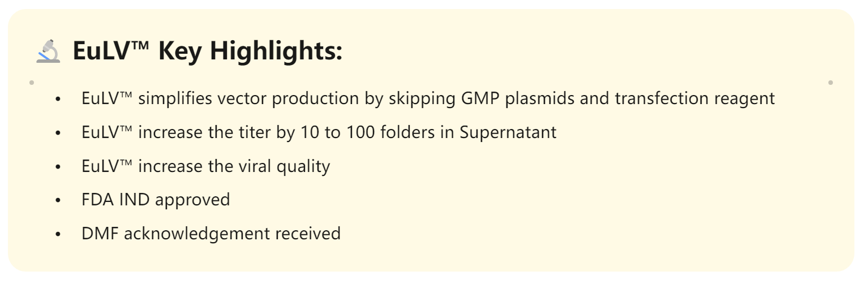
Task: Click the left dot handle below the heading
Action: click(x=32, y=83)
